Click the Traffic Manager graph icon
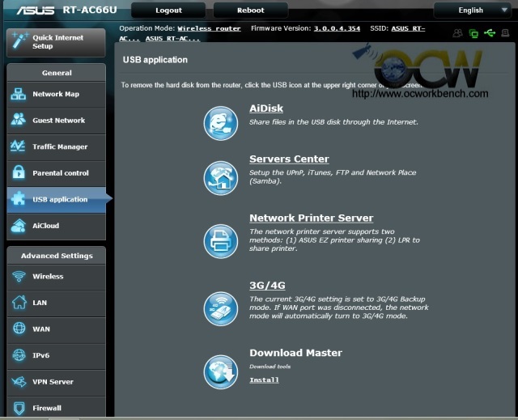Image resolution: width=518 pixels, height=420 pixels. click(18, 146)
